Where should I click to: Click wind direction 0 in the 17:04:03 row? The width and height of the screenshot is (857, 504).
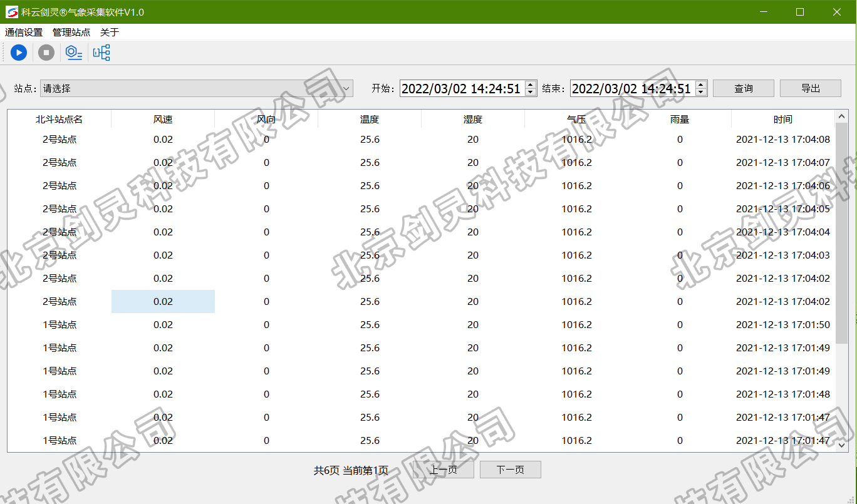[x=266, y=255]
